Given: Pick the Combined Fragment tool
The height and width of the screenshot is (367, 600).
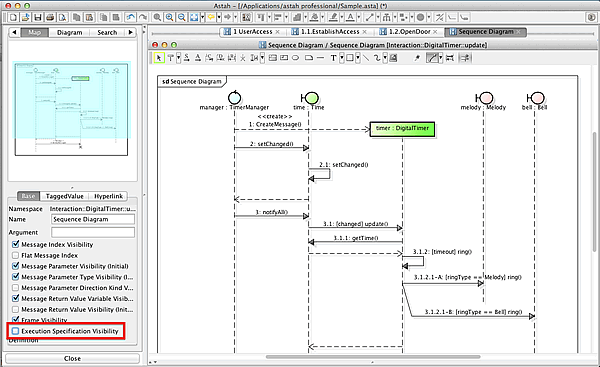Looking at the screenshot, I should tap(273, 58).
